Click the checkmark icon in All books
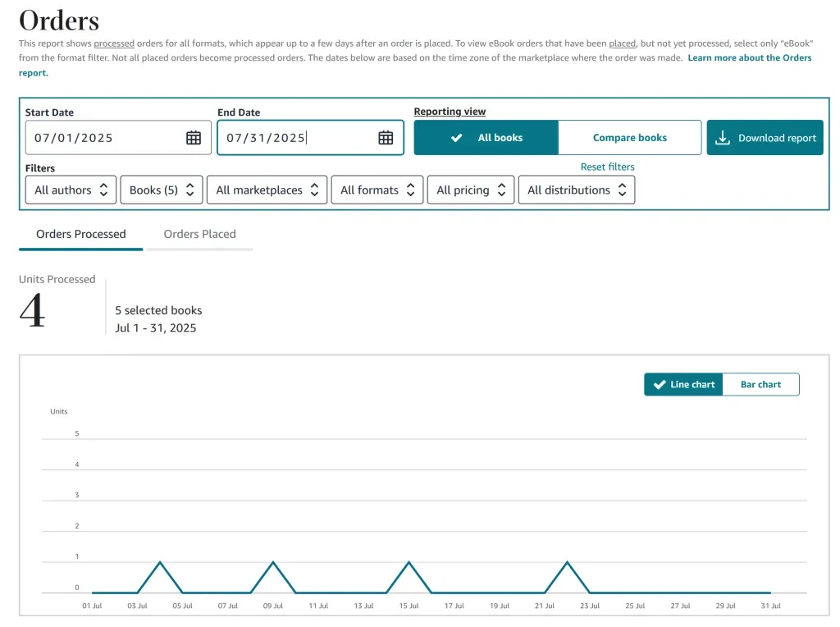 tap(456, 138)
